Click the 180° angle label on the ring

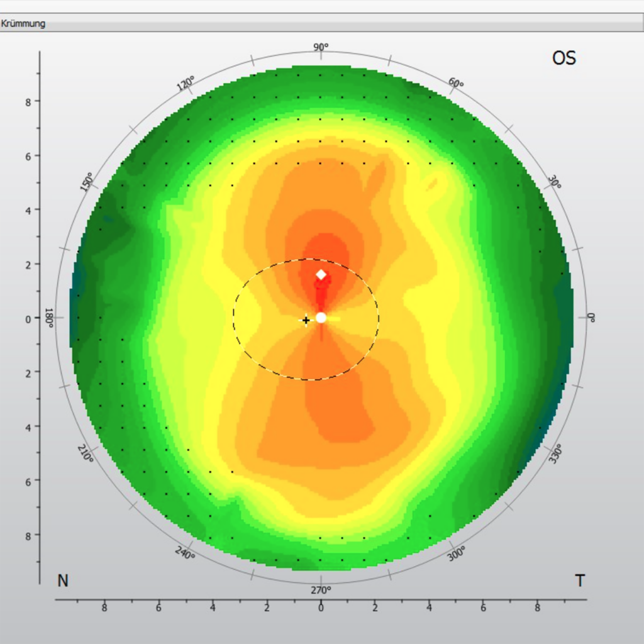48,318
